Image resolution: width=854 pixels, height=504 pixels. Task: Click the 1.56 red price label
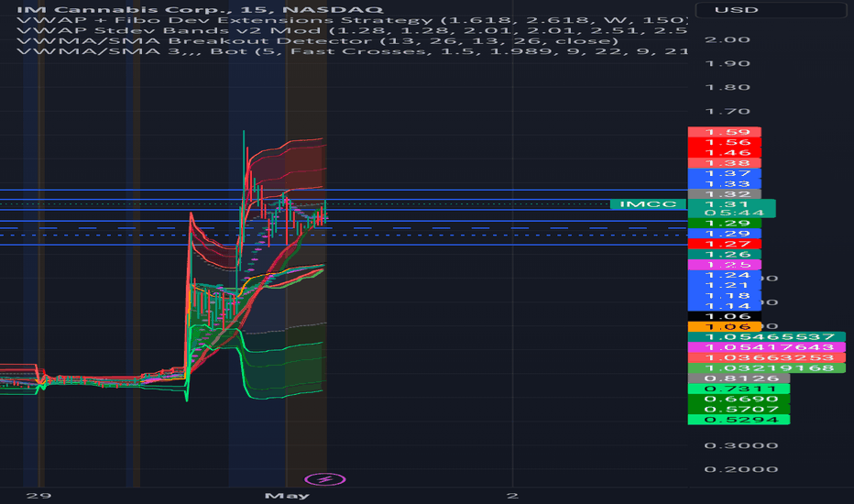click(725, 142)
